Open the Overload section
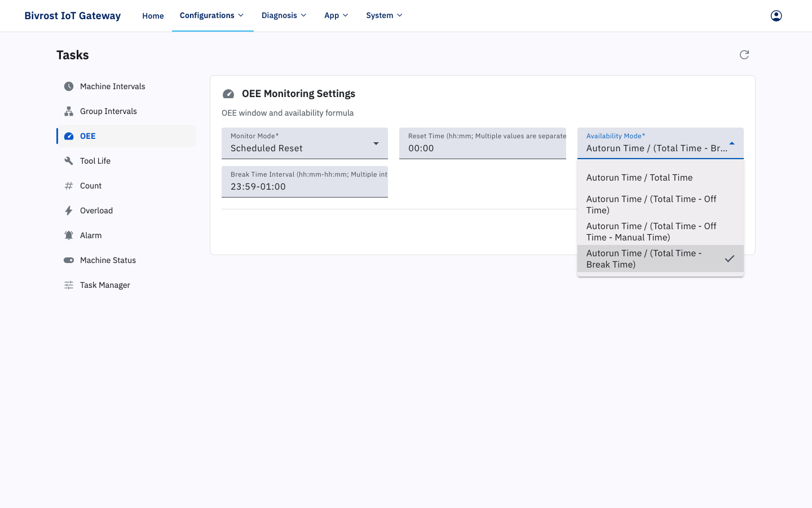Image resolution: width=812 pixels, height=508 pixels. pyautogui.click(x=126, y=211)
